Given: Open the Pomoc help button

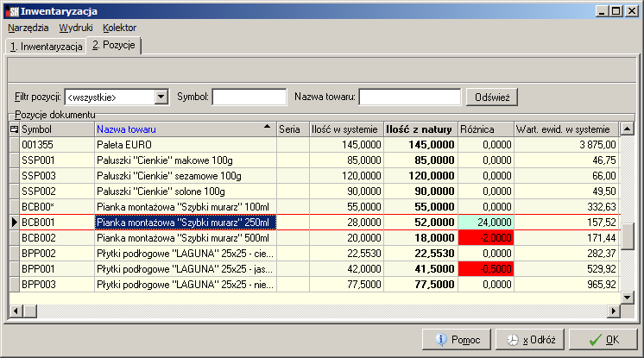Looking at the screenshot, I should (x=457, y=340).
